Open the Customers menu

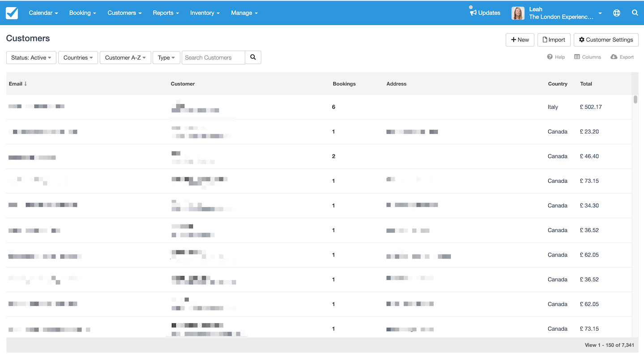click(x=124, y=13)
